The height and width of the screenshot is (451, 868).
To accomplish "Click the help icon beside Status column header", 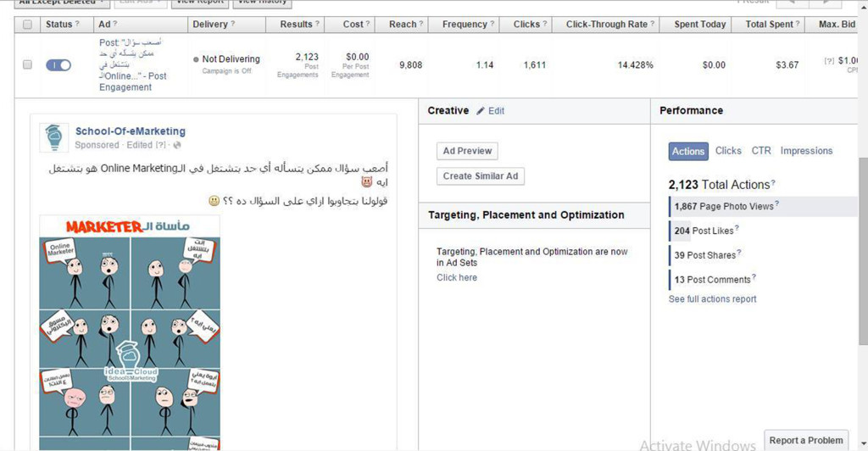I will pos(77,24).
